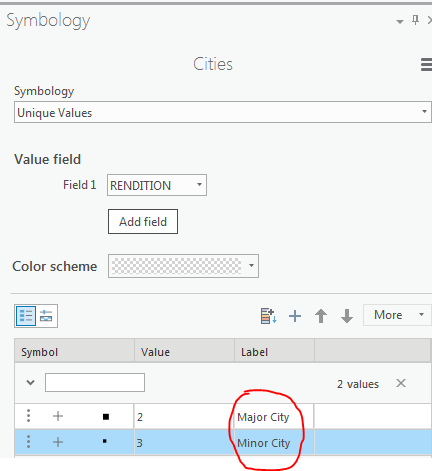
Task: Click the Major City symbol square
Action: 106,417
